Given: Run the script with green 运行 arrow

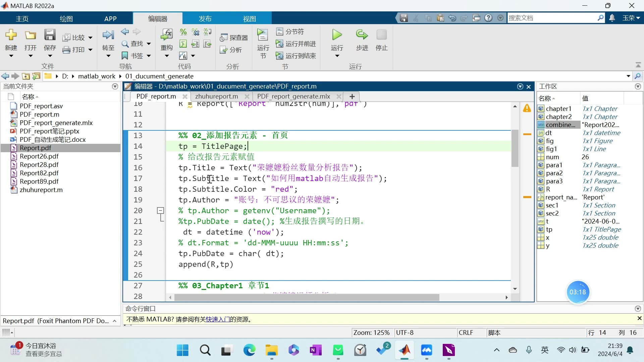Looking at the screenshot, I should [x=337, y=35].
